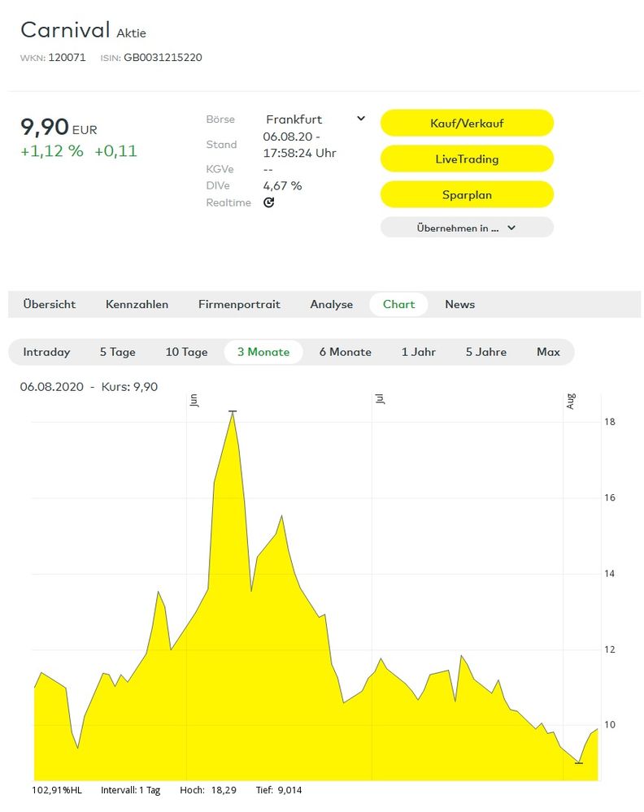The width and height of the screenshot is (644, 812).
Task: Select the 6 Monate chart period
Action: coord(345,352)
